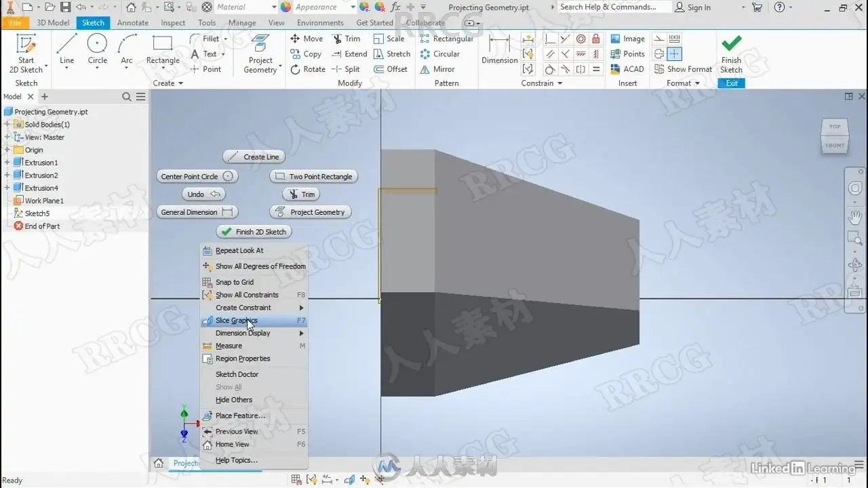Open the File menu
868x488 pixels.
(15, 22)
